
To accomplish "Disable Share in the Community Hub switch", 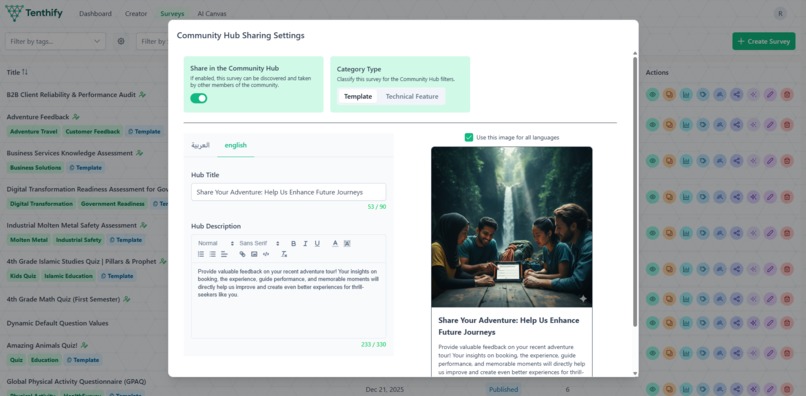I will click(x=198, y=98).
